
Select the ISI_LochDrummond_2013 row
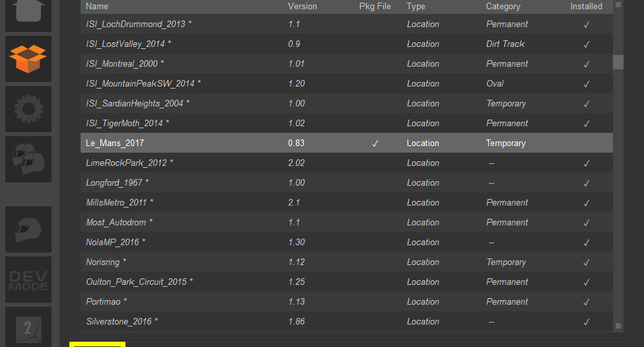(x=347, y=24)
